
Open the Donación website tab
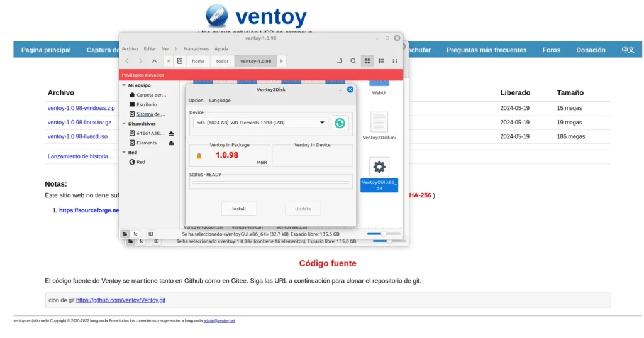click(x=591, y=50)
